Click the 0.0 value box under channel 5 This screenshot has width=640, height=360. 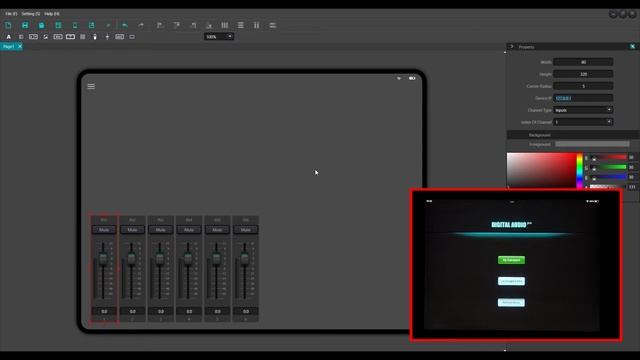217,311
